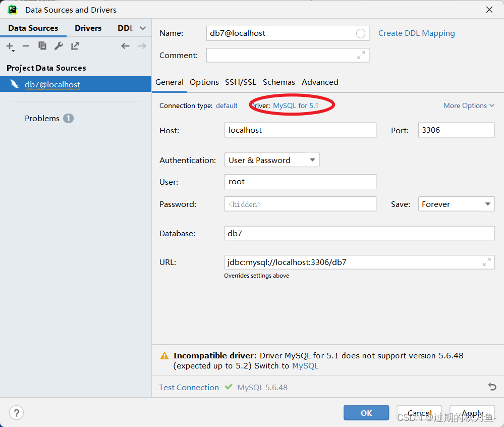Open help with the question mark button
The width and height of the screenshot is (504, 427).
[16, 412]
